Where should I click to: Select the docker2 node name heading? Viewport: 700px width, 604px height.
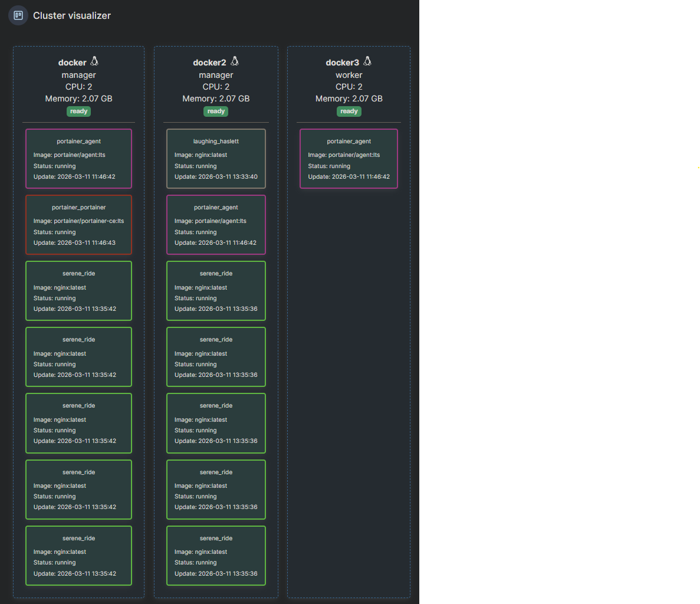point(209,63)
